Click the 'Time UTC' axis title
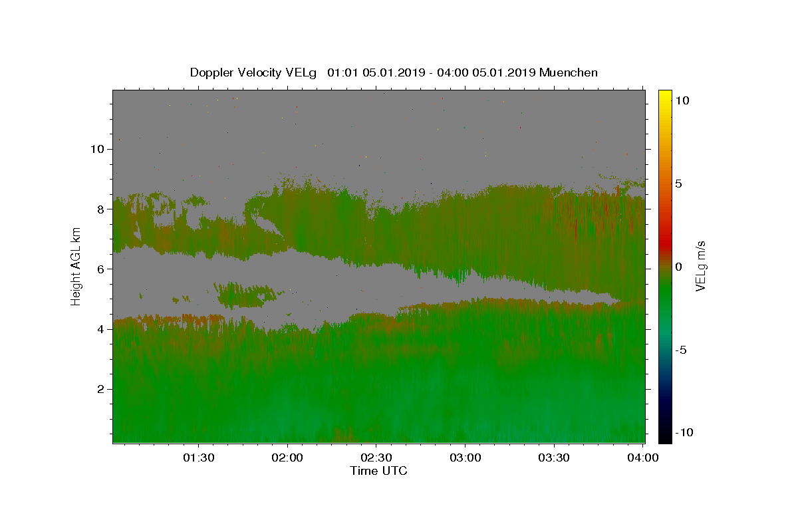The width and height of the screenshot is (798, 532). [x=378, y=471]
